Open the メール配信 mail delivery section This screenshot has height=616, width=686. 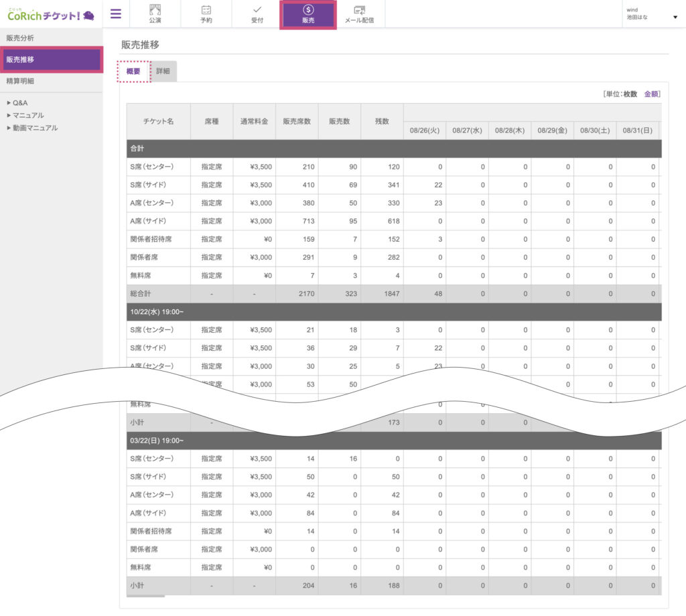pos(359,14)
